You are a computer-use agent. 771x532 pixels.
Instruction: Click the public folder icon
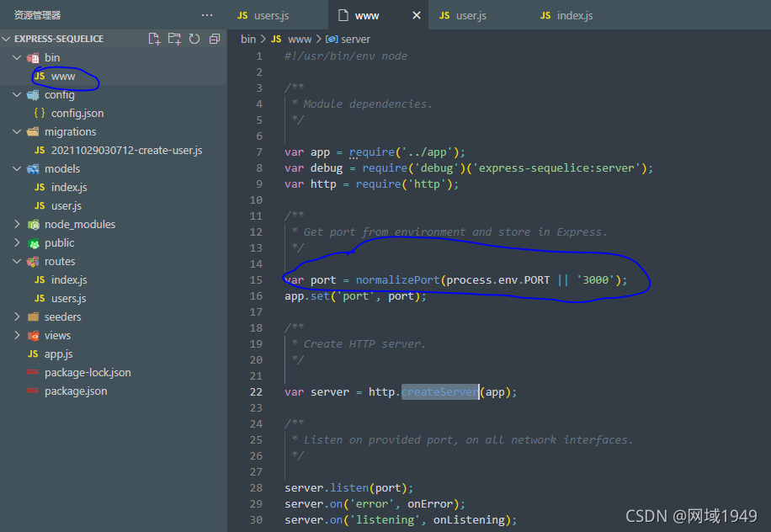[33, 243]
